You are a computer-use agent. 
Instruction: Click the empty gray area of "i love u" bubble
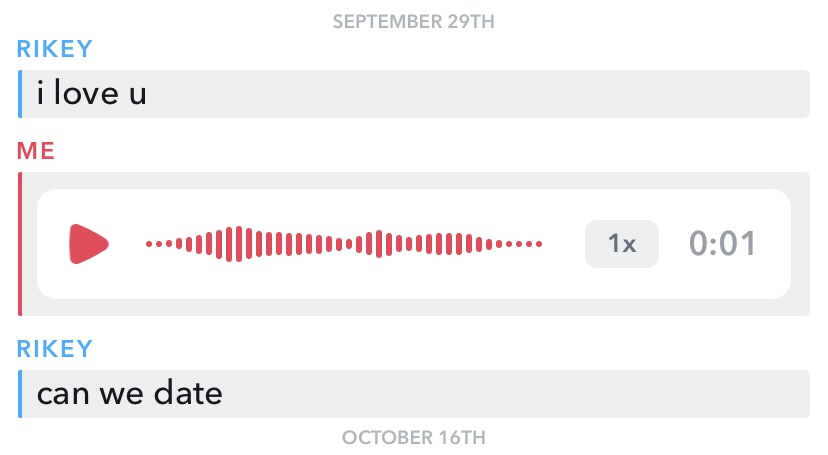click(475, 94)
